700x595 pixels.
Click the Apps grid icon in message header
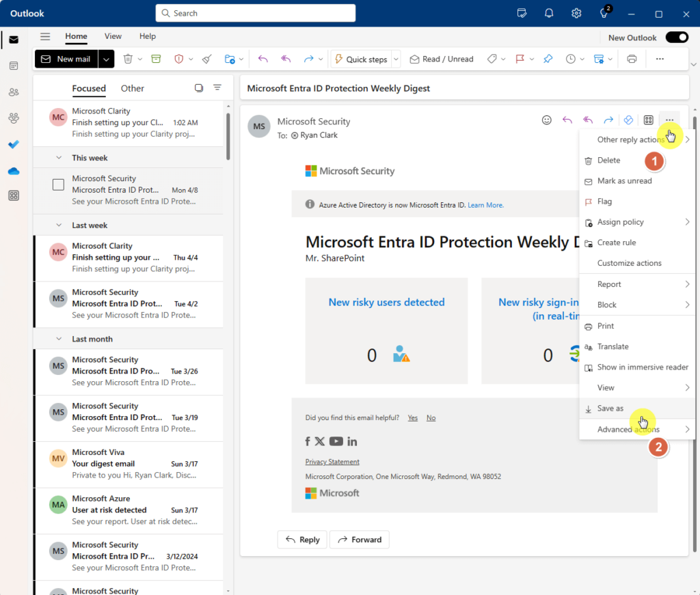click(x=648, y=120)
